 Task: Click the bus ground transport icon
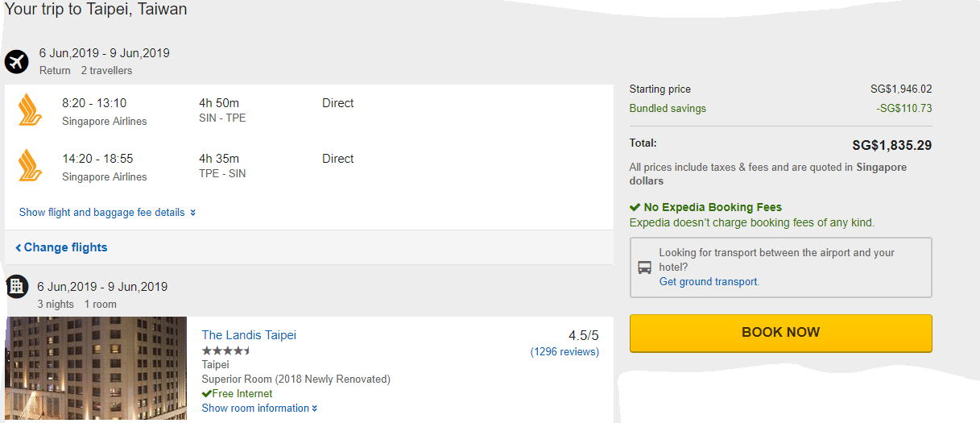pos(645,267)
